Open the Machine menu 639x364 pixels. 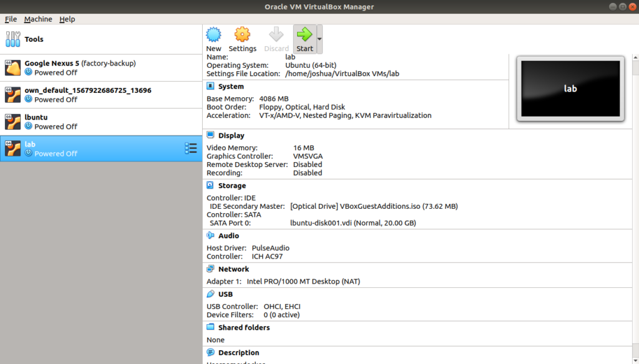tap(38, 19)
